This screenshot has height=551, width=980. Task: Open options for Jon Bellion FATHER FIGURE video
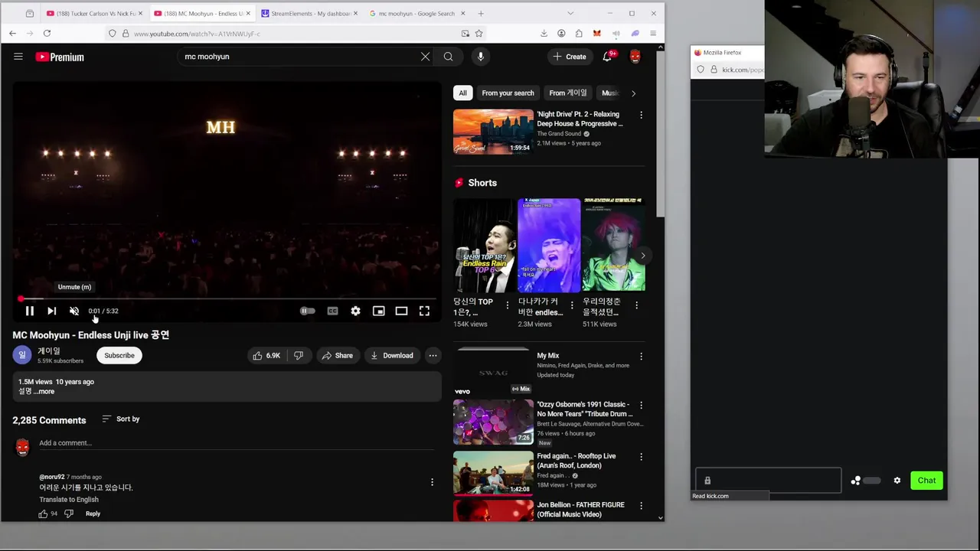click(641, 505)
